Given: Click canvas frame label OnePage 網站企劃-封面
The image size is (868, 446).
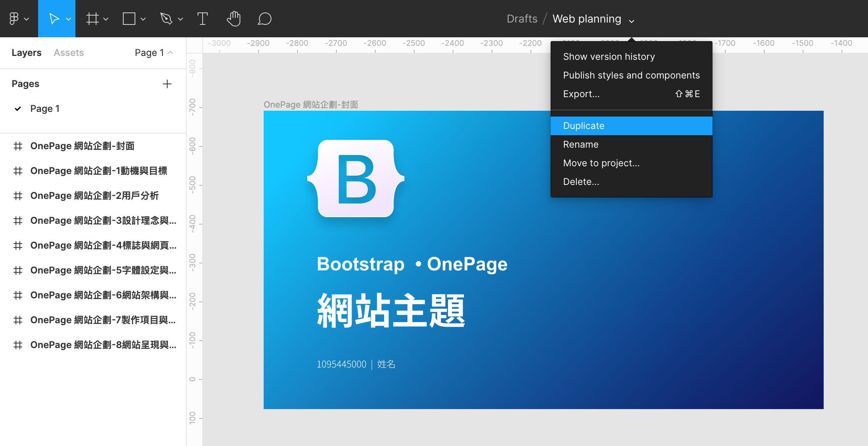Looking at the screenshot, I should point(311,105).
